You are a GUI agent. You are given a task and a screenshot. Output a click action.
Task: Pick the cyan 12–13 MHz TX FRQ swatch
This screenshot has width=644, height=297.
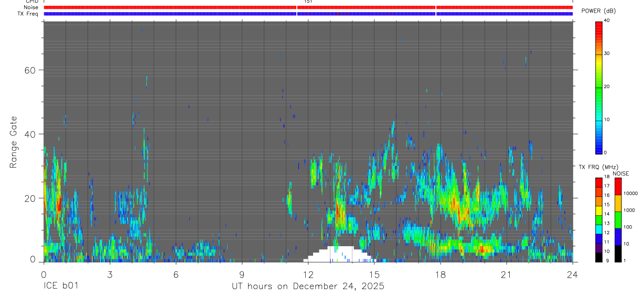(x=598, y=229)
